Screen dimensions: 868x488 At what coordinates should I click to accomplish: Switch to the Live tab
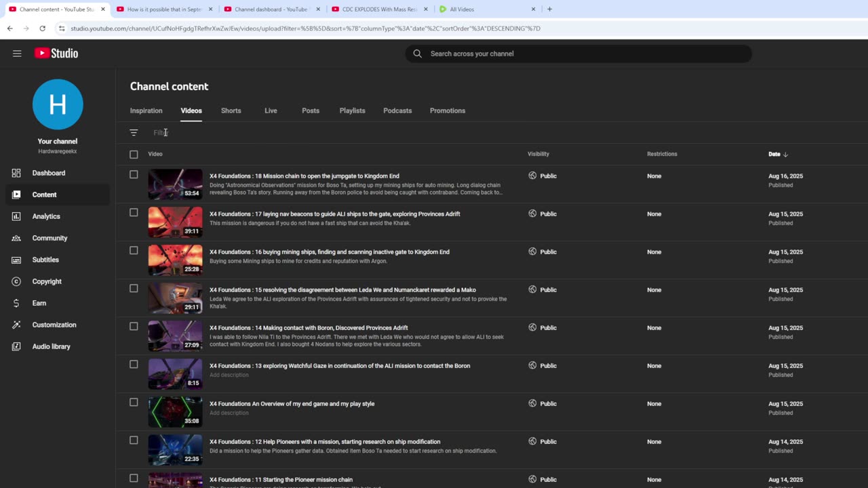tap(271, 110)
